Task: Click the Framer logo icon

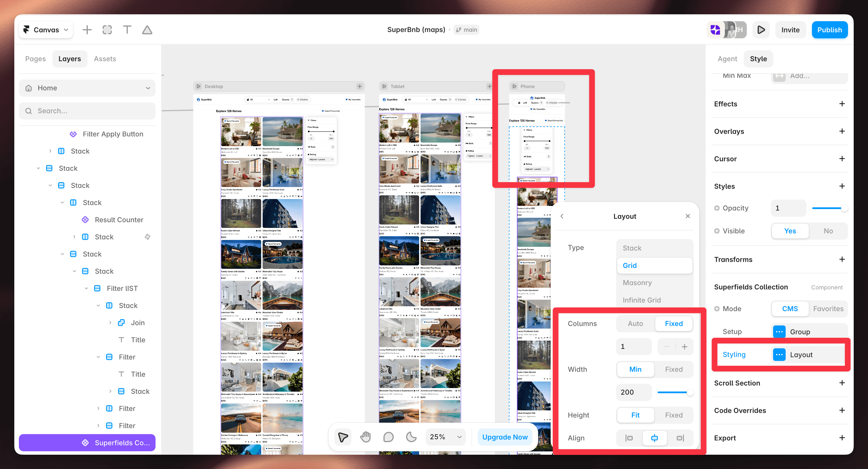Action: pos(26,30)
